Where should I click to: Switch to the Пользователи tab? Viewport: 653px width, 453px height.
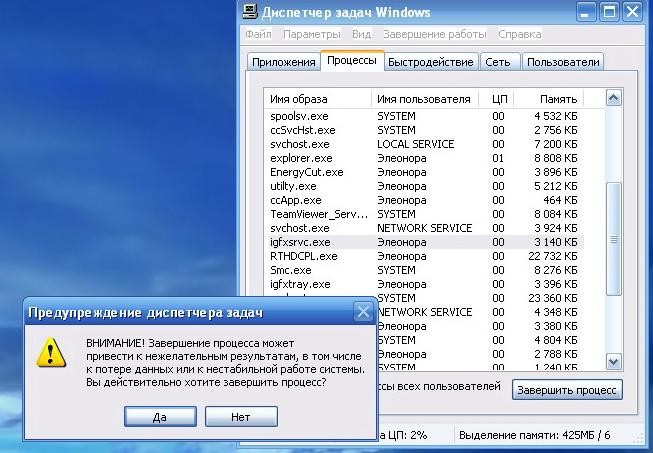(563, 62)
